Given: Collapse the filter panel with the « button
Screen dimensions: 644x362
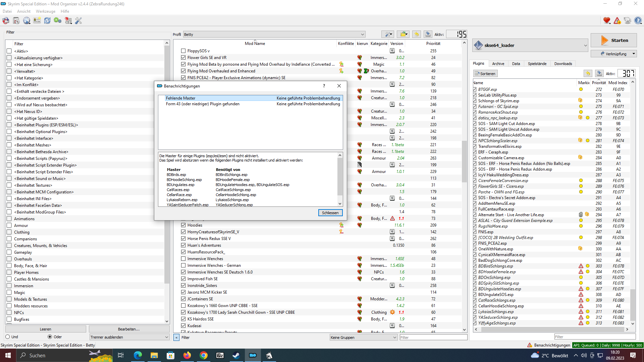Looking at the screenshot, I should coord(176,338).
